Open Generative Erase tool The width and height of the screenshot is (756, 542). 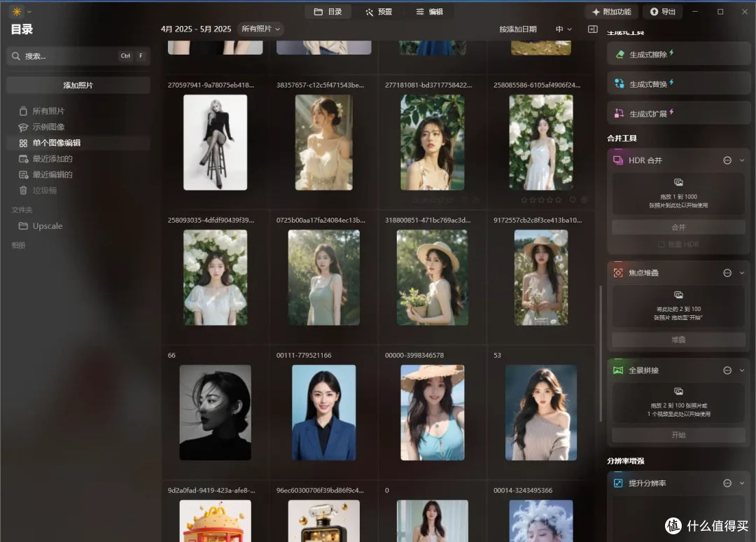point(678,55)
